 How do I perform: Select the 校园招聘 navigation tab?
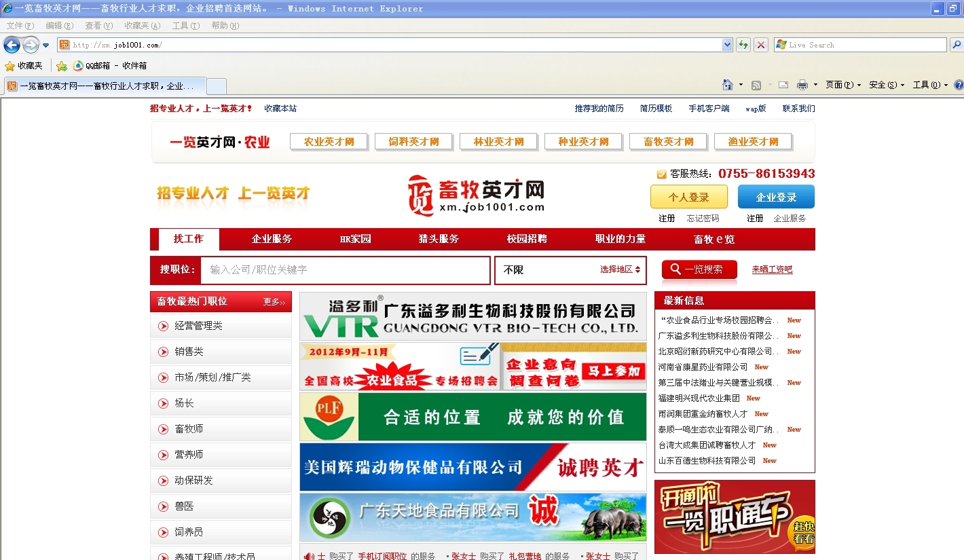pos(527,239)
